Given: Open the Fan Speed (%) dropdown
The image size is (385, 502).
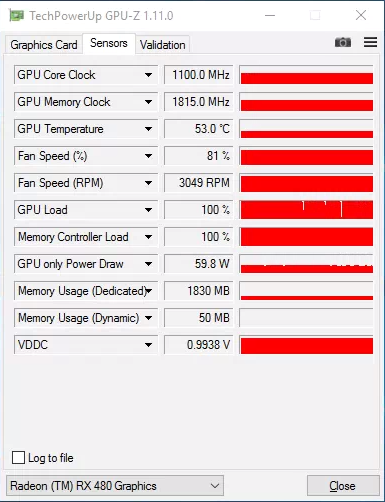Looking at the screenshot, I should (148, 156).
